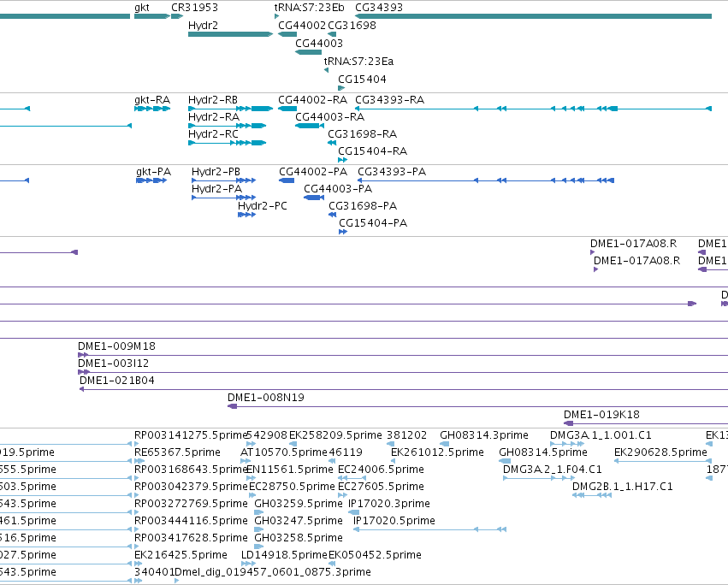Click the CG31698-RA transcript label
Screen dimensions: 728x585
(362, 134)
